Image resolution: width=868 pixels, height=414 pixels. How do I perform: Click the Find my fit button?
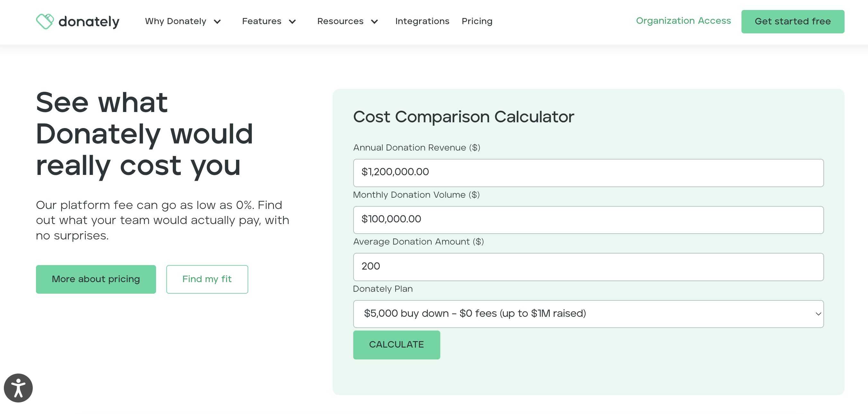pos(207,279)
